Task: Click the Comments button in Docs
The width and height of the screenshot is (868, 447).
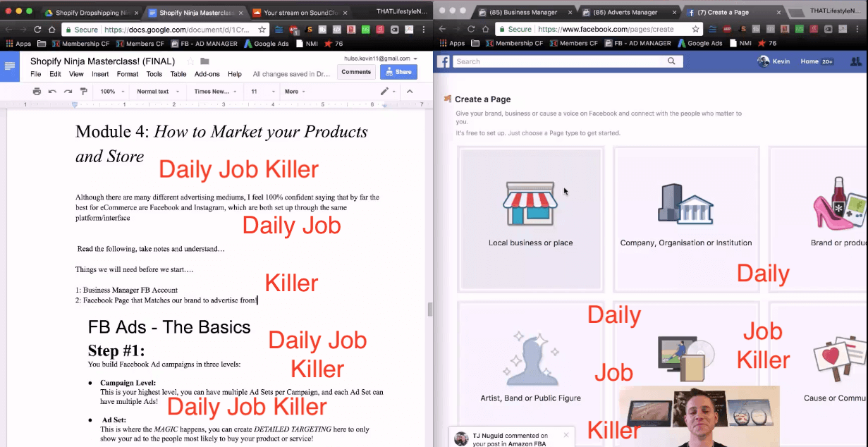Action: pyautogui.click(x=356, y=72)
